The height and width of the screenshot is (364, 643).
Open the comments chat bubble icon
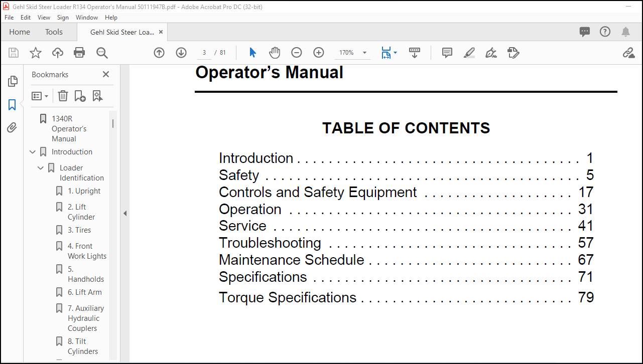pos(585,32)
